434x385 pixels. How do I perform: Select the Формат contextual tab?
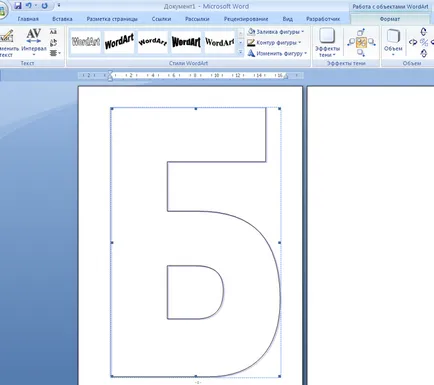[x=390, y=19]
